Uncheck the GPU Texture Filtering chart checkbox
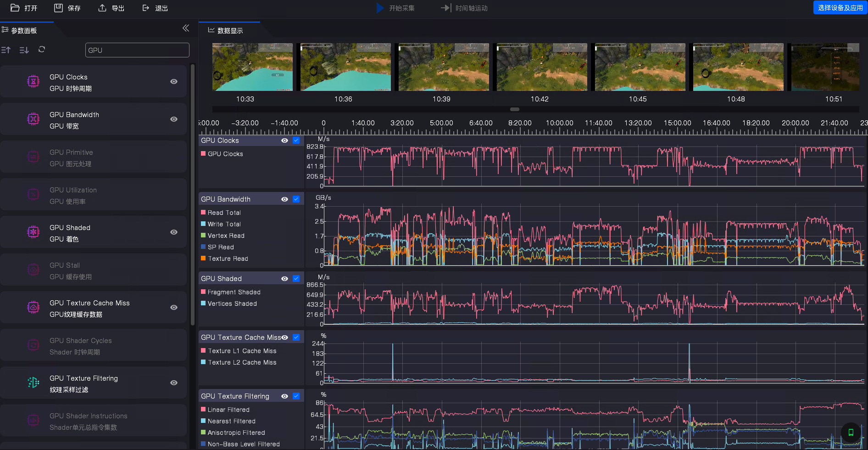 tap(296, 396)
